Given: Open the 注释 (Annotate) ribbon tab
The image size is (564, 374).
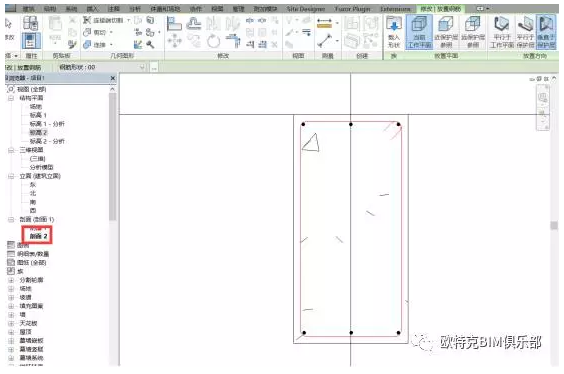Looking at the screenshot, I should [114, 9].
